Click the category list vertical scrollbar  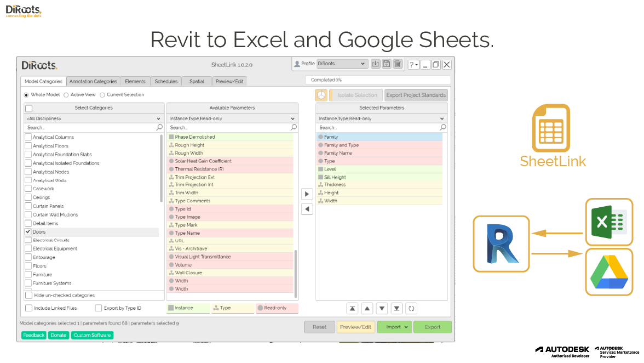pos(161,168)
